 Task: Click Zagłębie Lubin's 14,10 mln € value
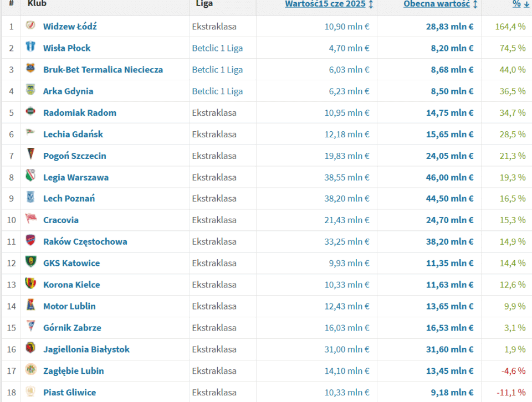[346, 371]
